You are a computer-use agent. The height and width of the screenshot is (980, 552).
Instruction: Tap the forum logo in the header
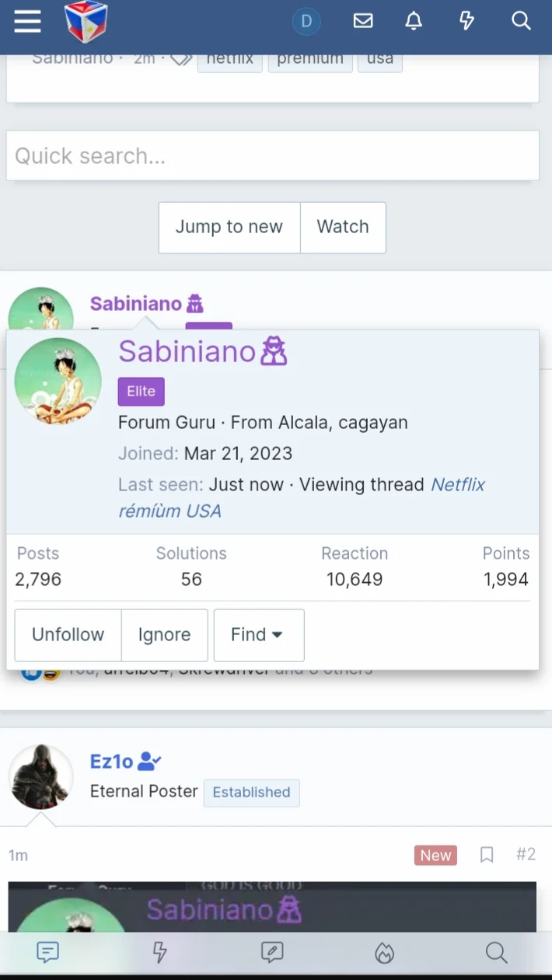coord(86,22)
